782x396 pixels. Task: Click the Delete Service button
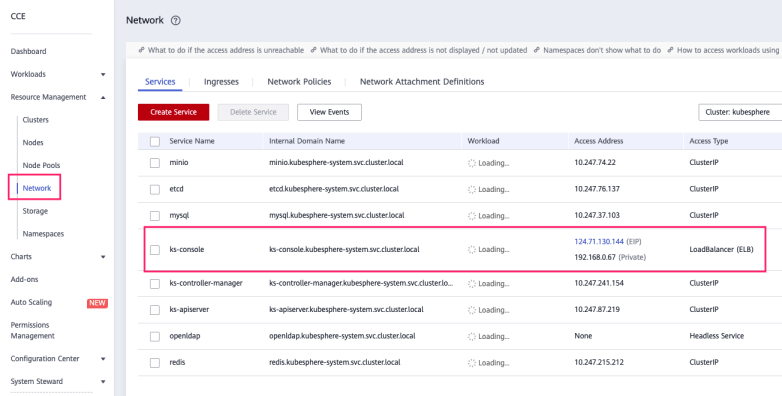pos(253,112)
